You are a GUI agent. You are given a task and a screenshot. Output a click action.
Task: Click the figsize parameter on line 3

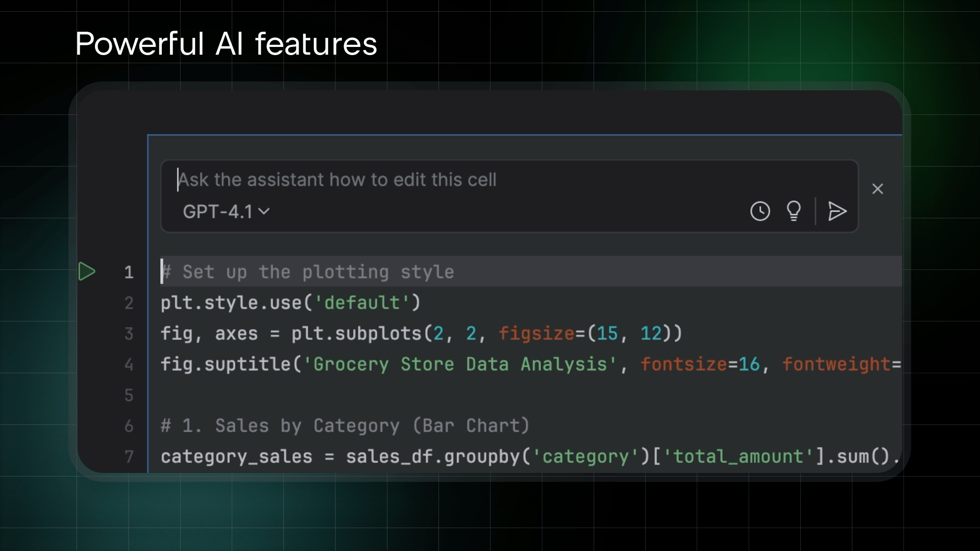(536, 334)
